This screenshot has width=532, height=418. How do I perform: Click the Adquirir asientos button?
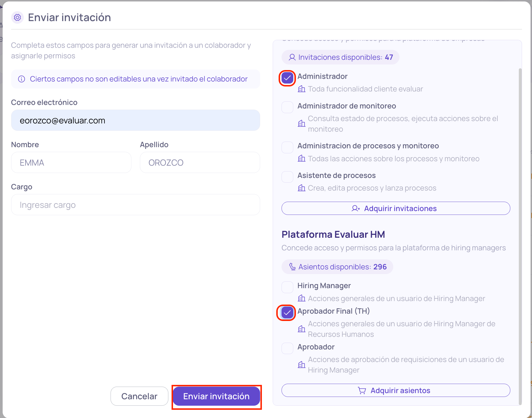pos(396,390)
